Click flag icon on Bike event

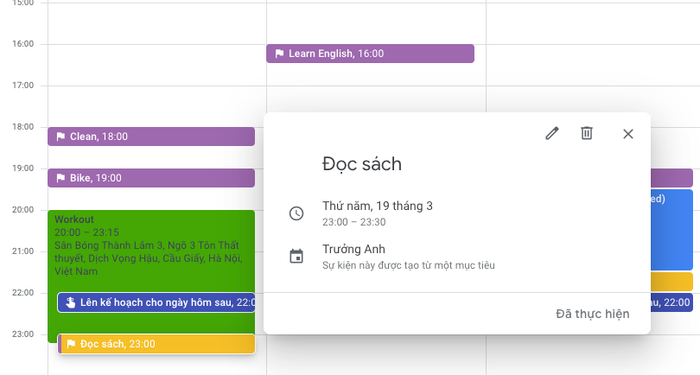coord(61,178)
